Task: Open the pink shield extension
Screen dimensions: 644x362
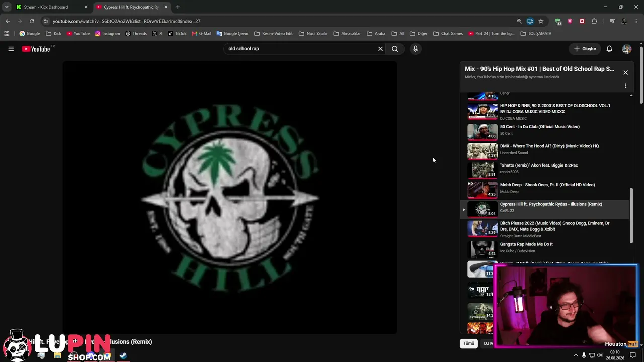Action: pos(570,21)
